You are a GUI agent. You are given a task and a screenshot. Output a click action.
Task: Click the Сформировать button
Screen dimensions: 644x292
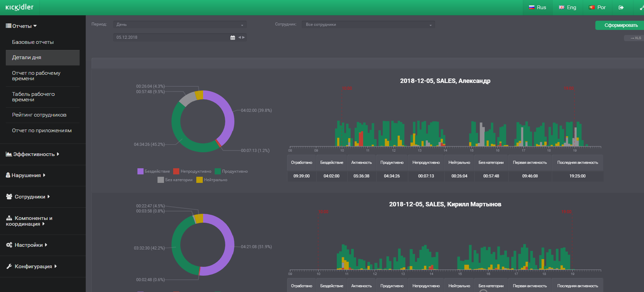pyautogui.click(x=620, y=25)
